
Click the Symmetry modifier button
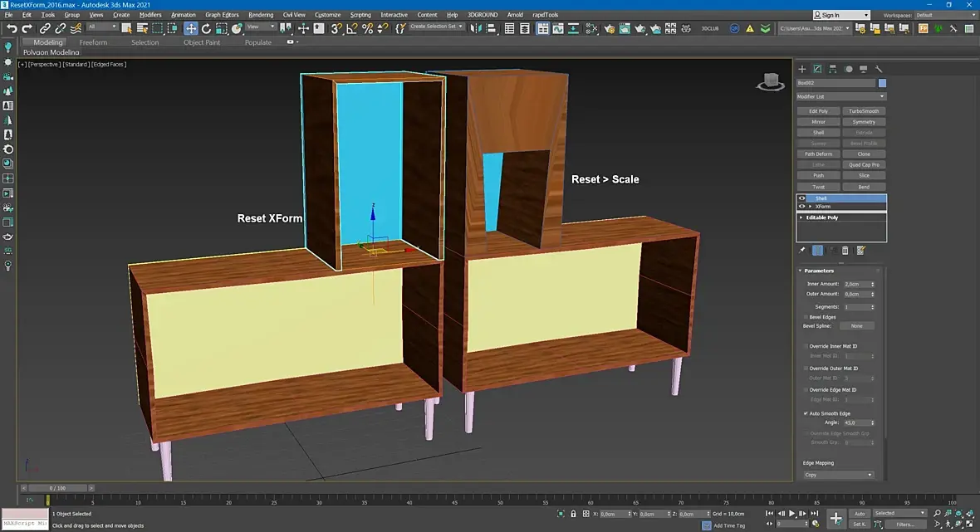pos(864,122)
